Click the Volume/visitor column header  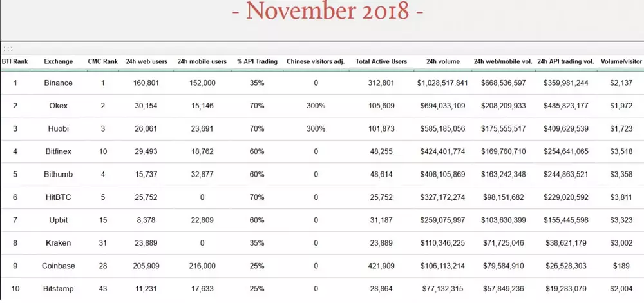pos(621,62)
